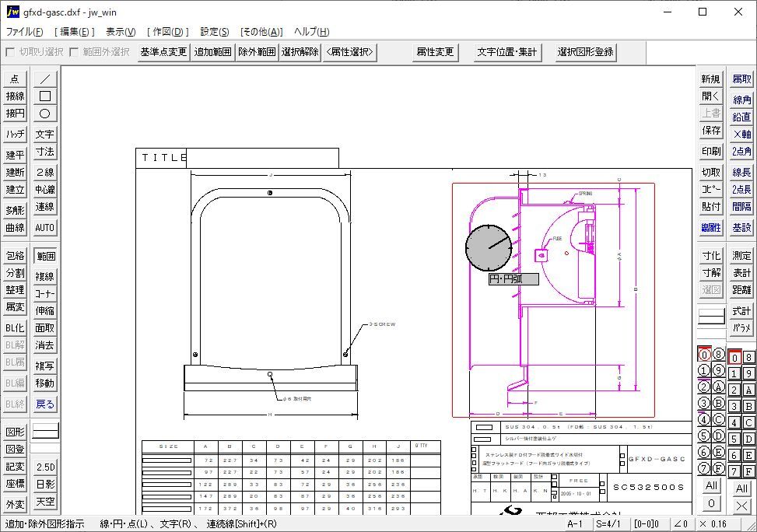This screenshot has width=757, height=532.
Task: Activate the 複線 offset line tool
Action: [45, 277]
